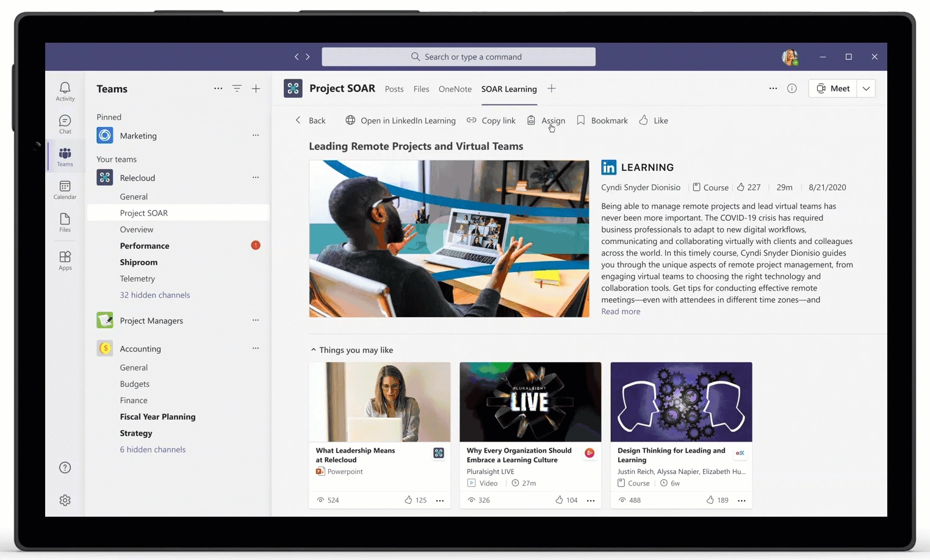
Task: Click Open in LinkedIn Learning
Action: click(x=400, y=120)
